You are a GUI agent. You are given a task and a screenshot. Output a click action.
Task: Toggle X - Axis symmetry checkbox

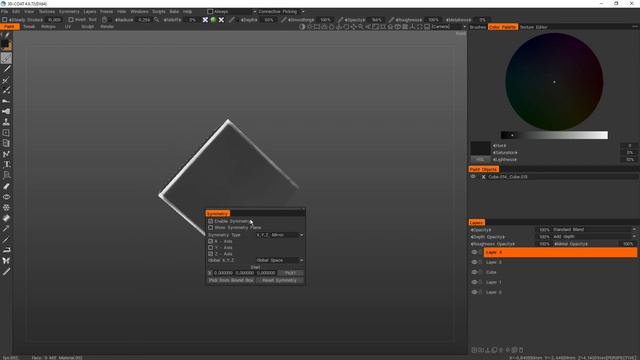tap(211, 241)
